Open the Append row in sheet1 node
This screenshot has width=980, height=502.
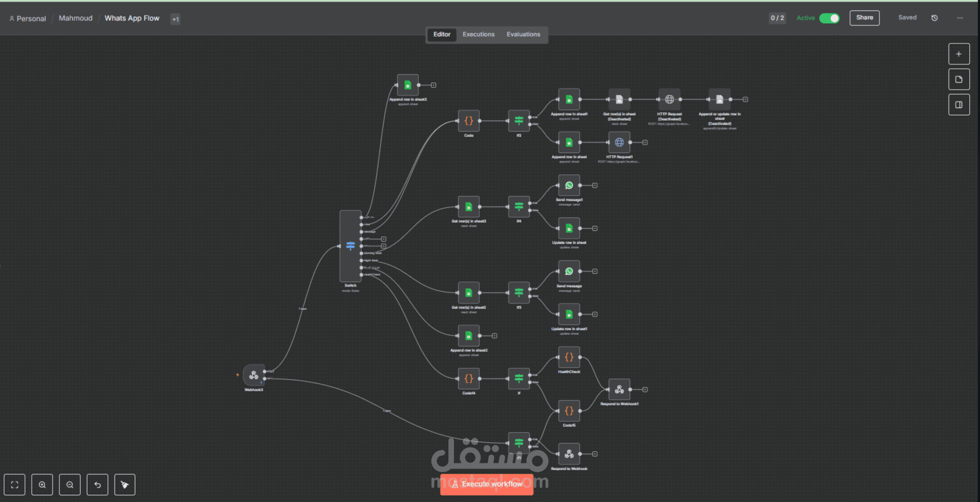[569, 99]
